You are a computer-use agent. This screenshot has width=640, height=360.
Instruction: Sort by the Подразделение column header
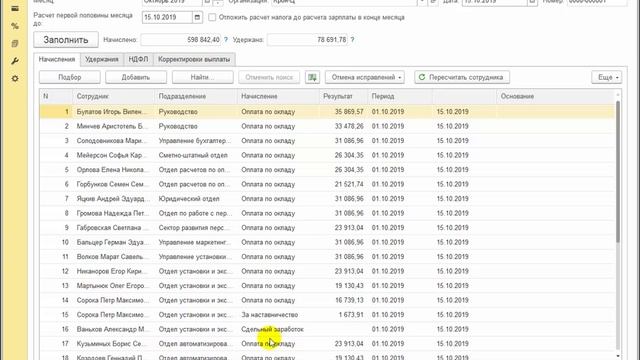coord(196,96)
